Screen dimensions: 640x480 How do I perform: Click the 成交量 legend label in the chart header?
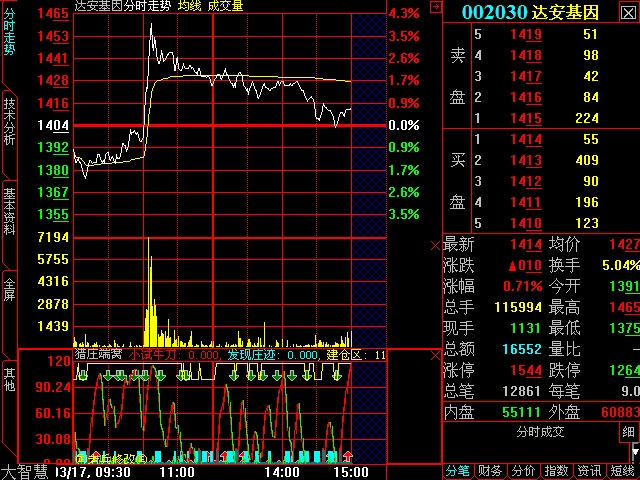(x=225, y=6)
